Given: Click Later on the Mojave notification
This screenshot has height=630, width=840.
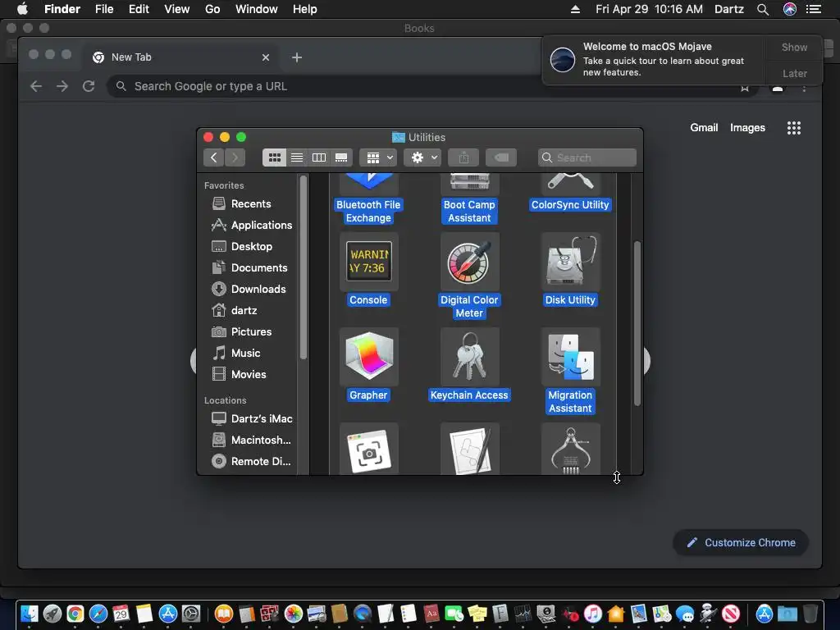Looking at the screenshot, I should click(x=794, y=73).
